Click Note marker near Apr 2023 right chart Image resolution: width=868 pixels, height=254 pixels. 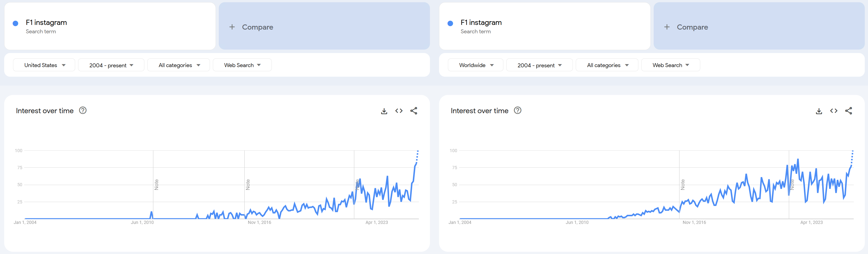(792, 184)
